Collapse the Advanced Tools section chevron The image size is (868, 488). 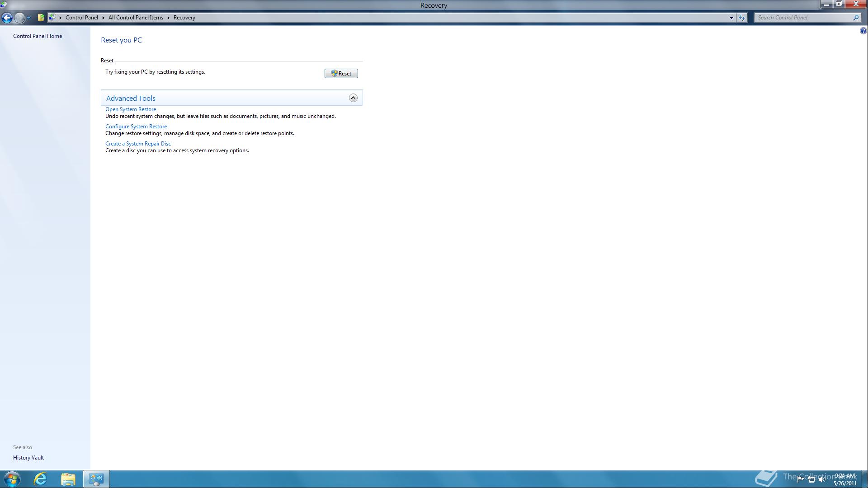point(353,98)
